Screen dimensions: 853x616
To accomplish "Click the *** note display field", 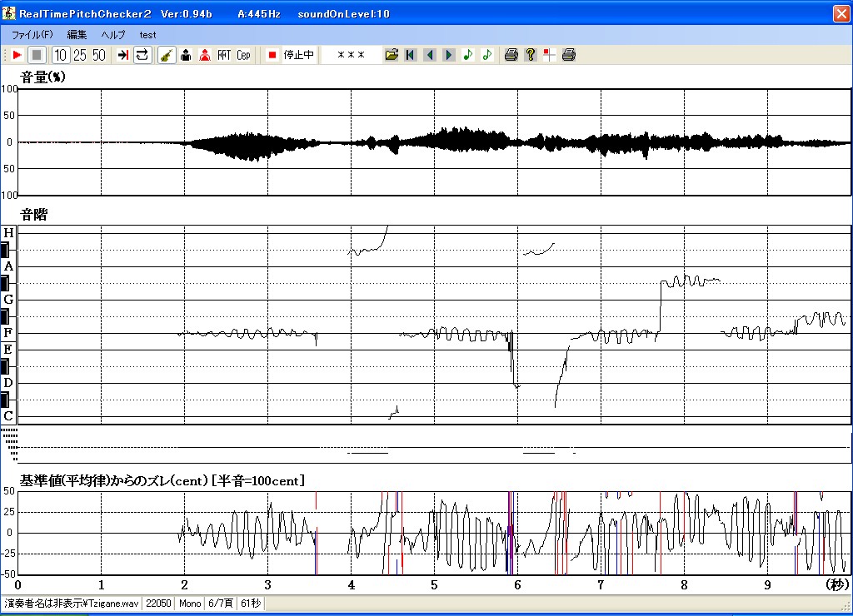I will (352, 55).
